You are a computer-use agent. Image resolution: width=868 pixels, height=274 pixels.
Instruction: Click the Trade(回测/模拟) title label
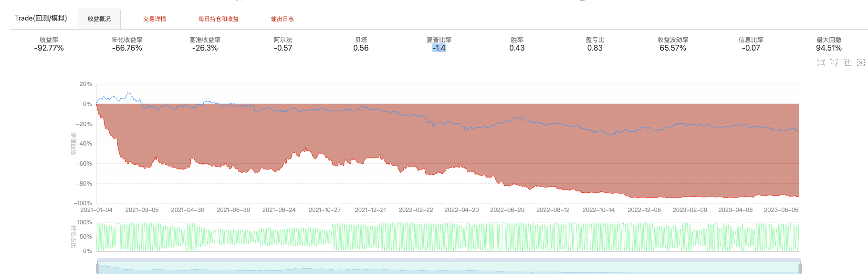point(41,18)
